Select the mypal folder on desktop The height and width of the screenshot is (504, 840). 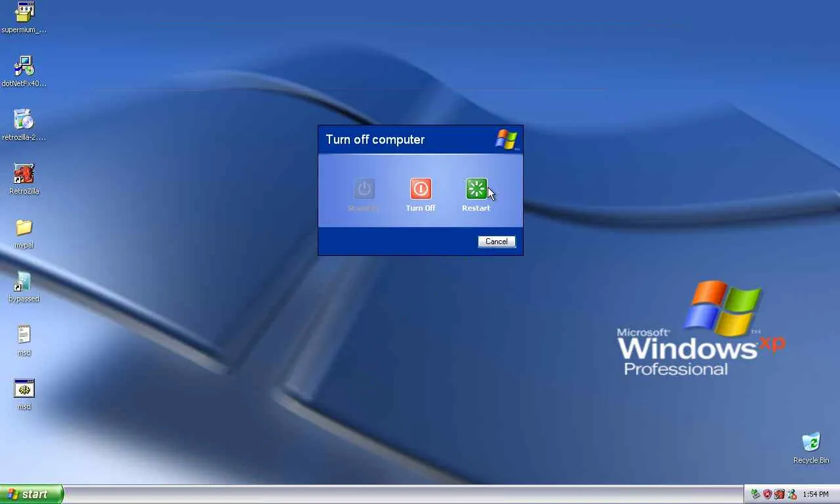[x=24, y=227]
